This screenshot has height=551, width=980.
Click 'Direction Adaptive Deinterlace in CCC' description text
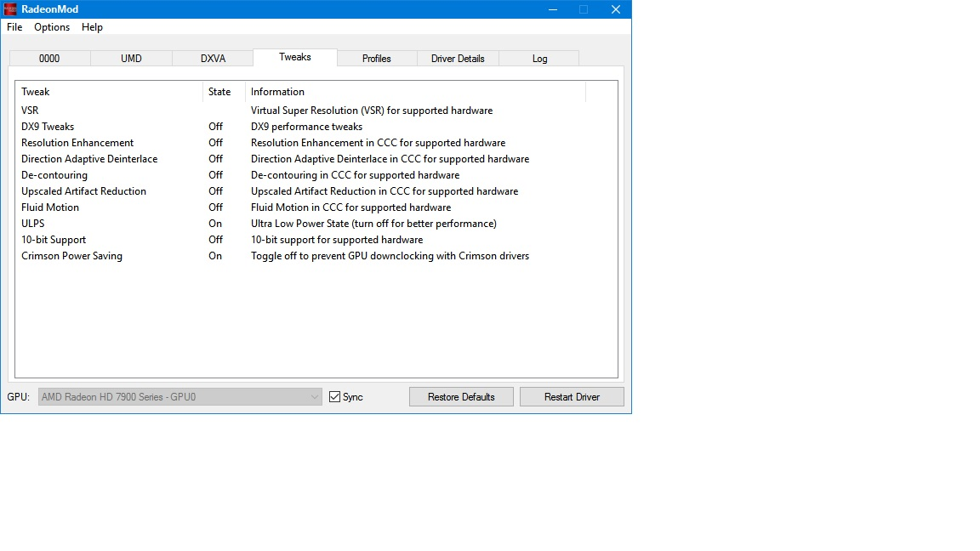pos(390,159)
